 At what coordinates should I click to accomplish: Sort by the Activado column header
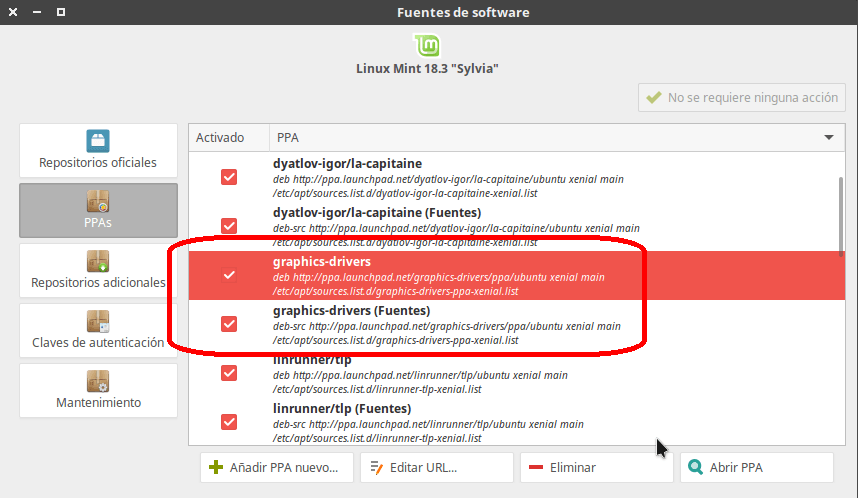coord(229,137)
